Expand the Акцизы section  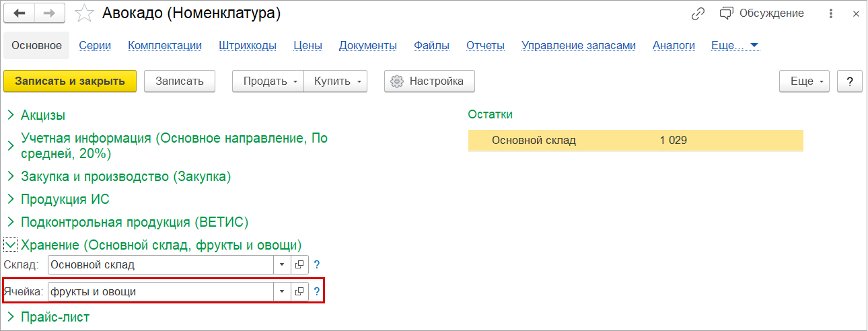point(10,116)
